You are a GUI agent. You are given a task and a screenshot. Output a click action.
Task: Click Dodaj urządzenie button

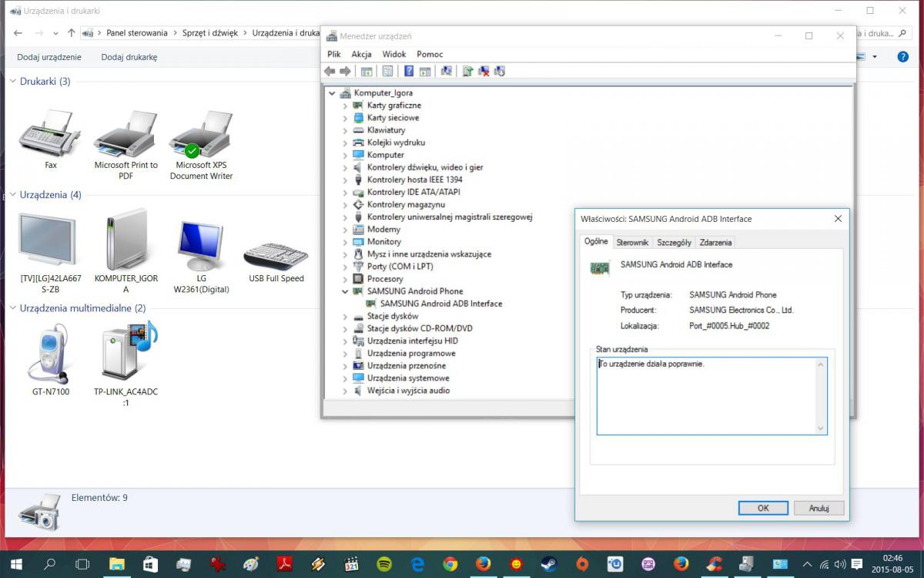(x=49, y=57)
